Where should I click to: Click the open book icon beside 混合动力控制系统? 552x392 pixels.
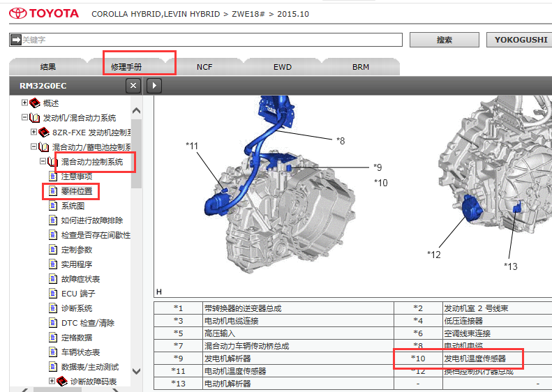point(53,162)
